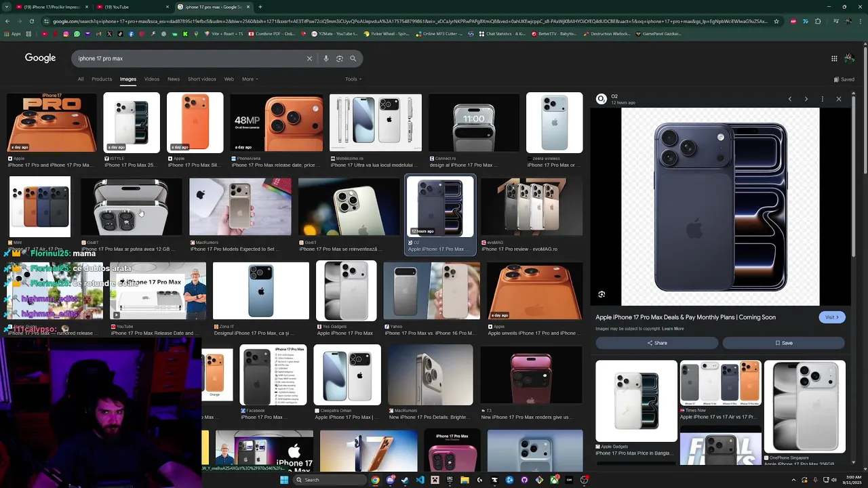
Task: Open the Apple Gadgets related image
Action: (636, 401)
